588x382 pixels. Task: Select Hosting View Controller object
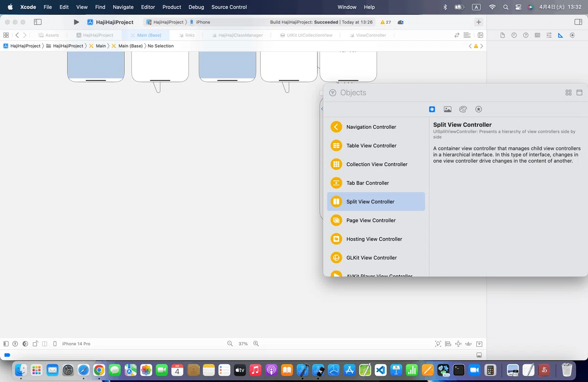click(x=376, y=239)
